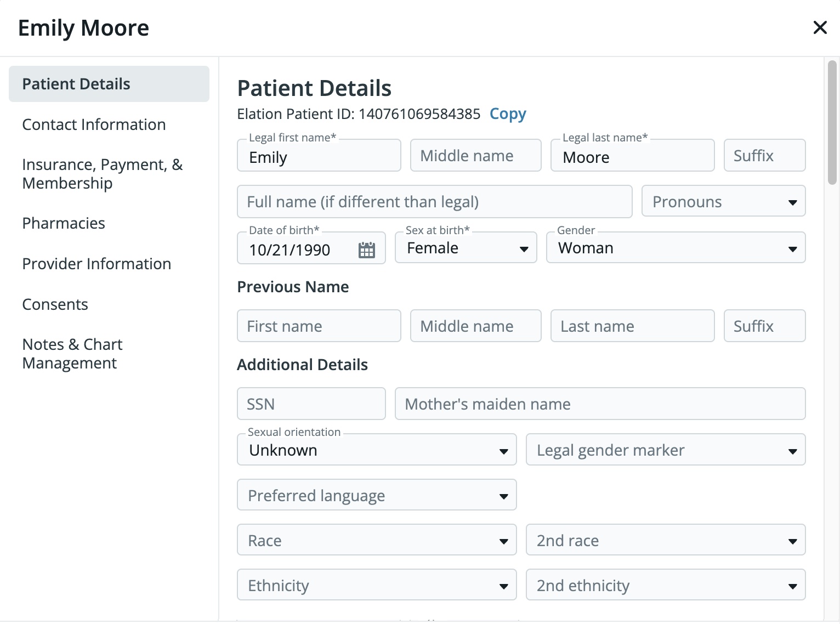Open Notes & Chart Management section
840x624 pixels.
(x=72, y=353)
